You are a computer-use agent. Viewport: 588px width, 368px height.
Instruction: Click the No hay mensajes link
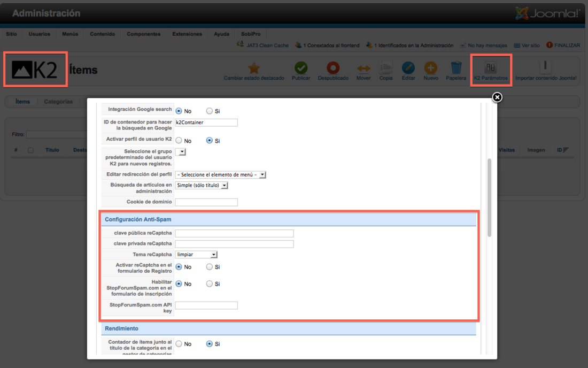pyautogui.click(x=488, y=45)
